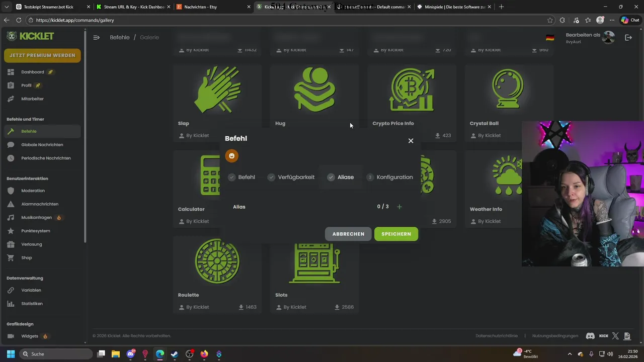Screen dimensions: 644x362
Task: Open a new browser tab
Action: click(501, 7)
